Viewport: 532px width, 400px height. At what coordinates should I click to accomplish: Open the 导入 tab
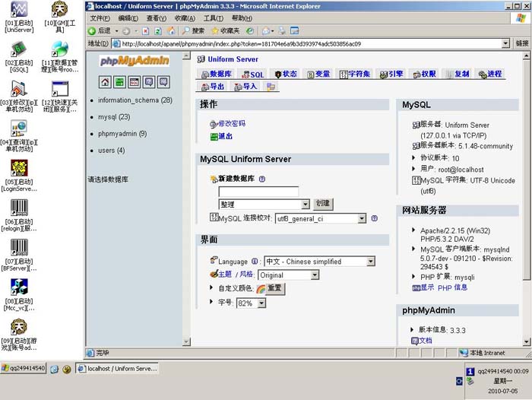245,87
